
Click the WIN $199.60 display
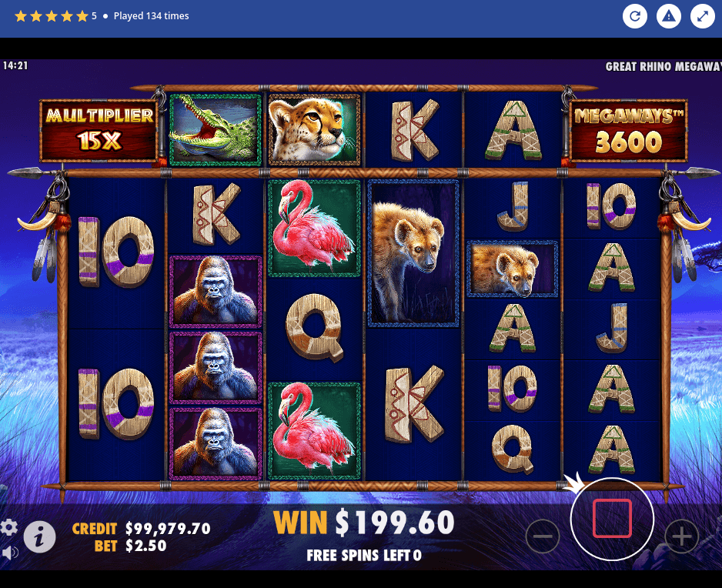click(364, 523)
